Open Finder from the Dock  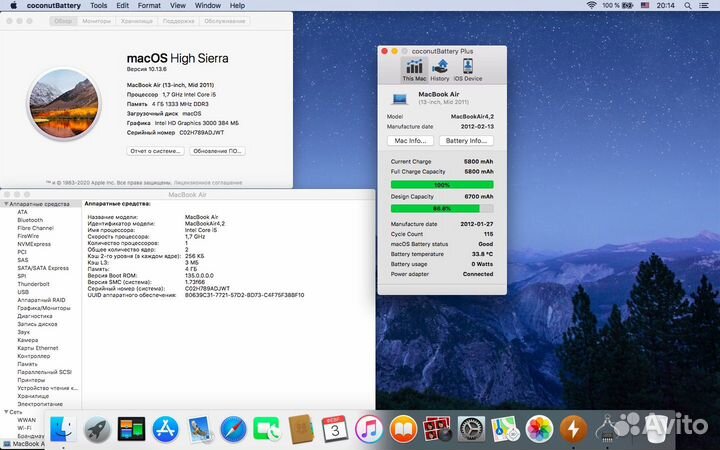[x=62, y=429]
